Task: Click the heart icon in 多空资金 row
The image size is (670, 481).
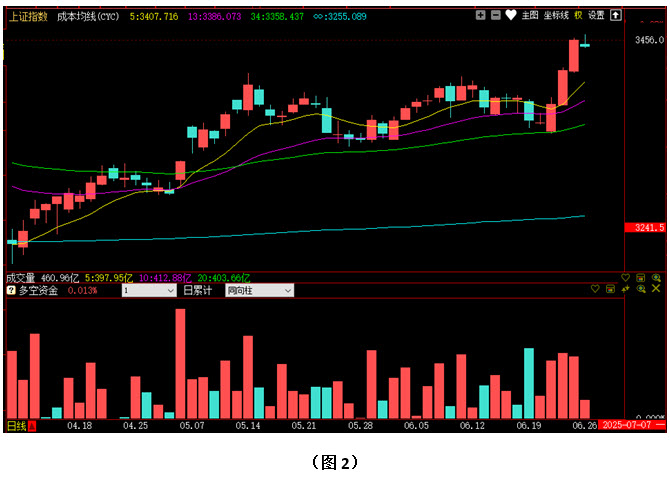Action: (x=595, y=289)
